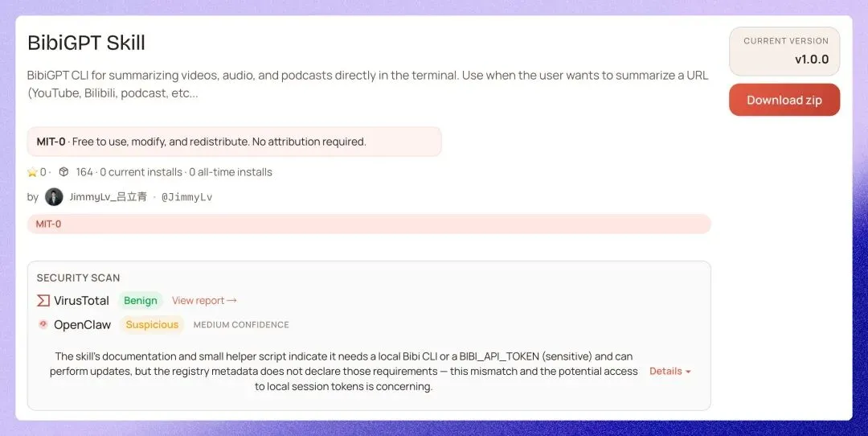Open the Details disclosure link
868x436 pixels.
tap(669, 371)
